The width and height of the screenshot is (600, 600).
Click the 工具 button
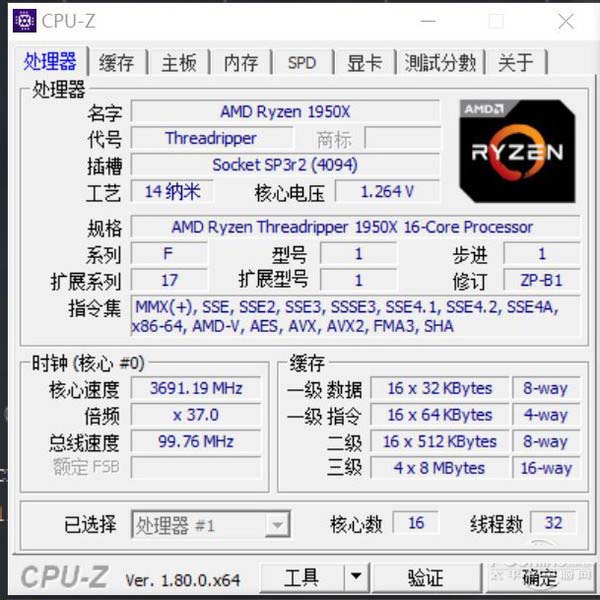tap(302, 577)
